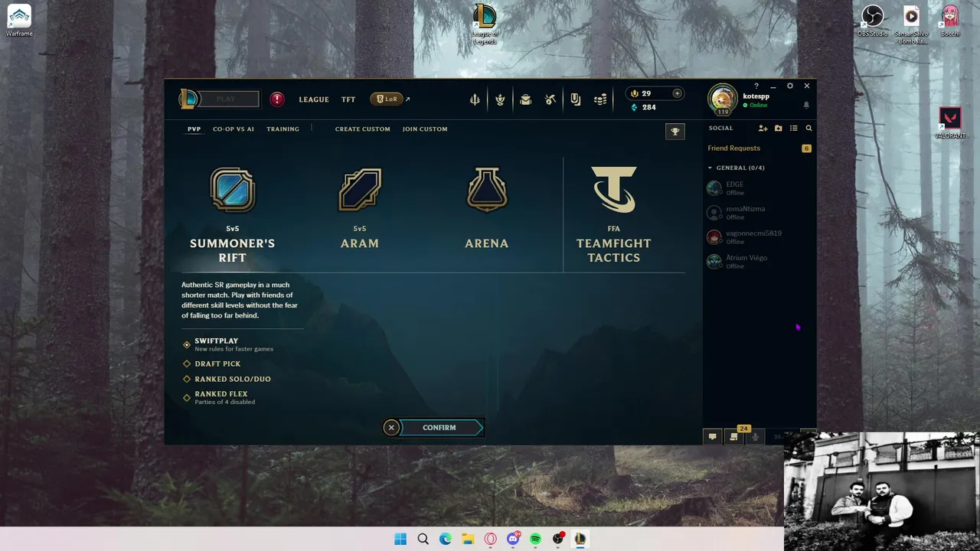
Task: Click the 284 Blue Essence balance
Action: click(x=643, y=107)
